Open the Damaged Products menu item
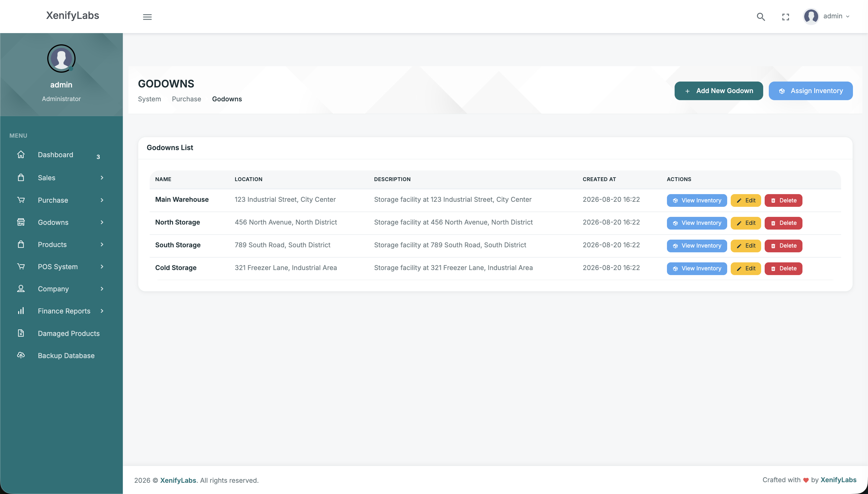Image resolution: width=868 pixels, height=494 pixels. 61,333
